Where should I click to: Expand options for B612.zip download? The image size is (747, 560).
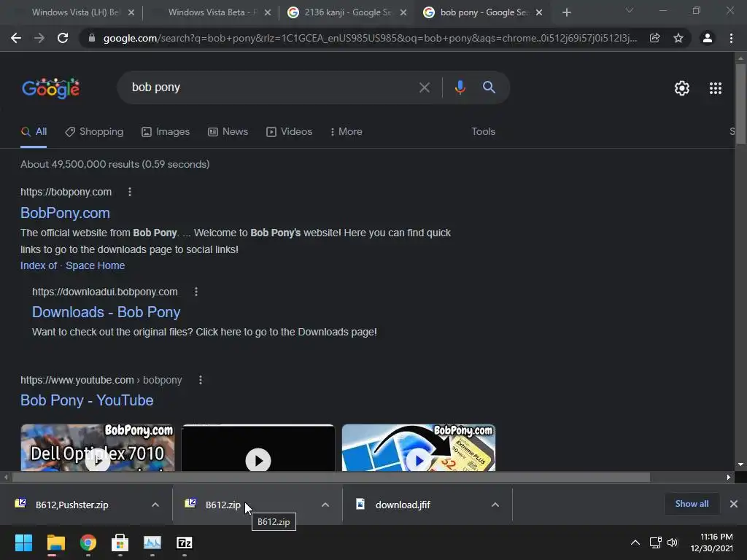[325, 505]
